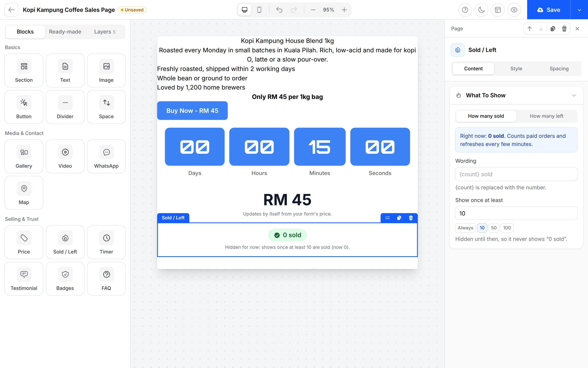This screenshot has height=368, width=588.
Task: Open page preview eye icon
Action: tap(514, 10)
